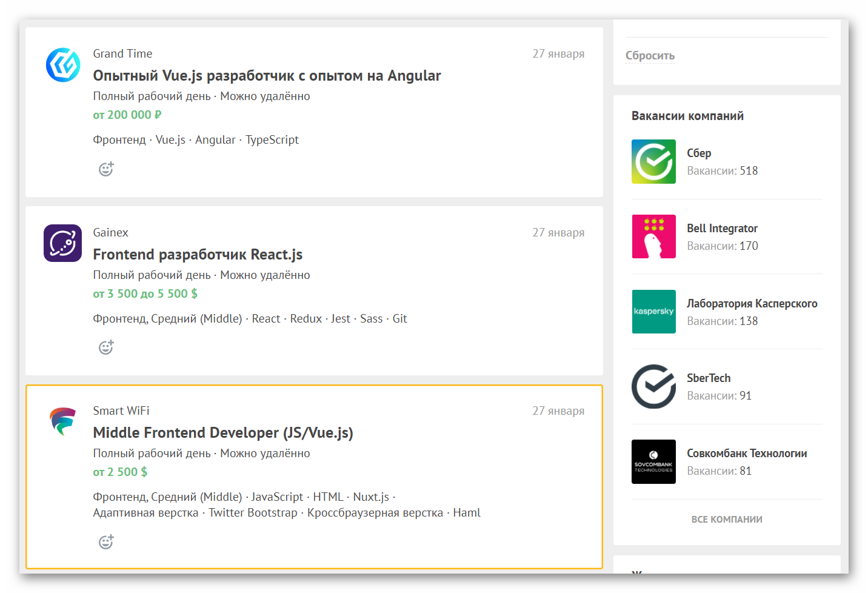Open the Vue.js developer with Angular vacancy
Screen dimensions: 868x593
[267, 76]
